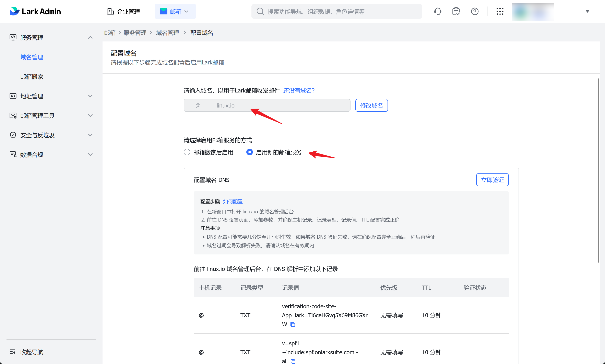Click the customer support headset icon
Screen dimensions: 605x364
438,11
